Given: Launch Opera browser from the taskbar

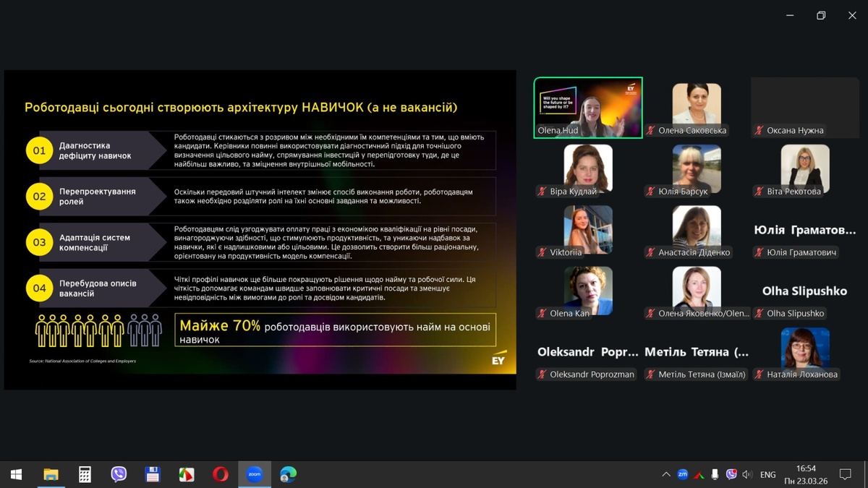Looking at the screenshot, I should (x=221, y=474).
